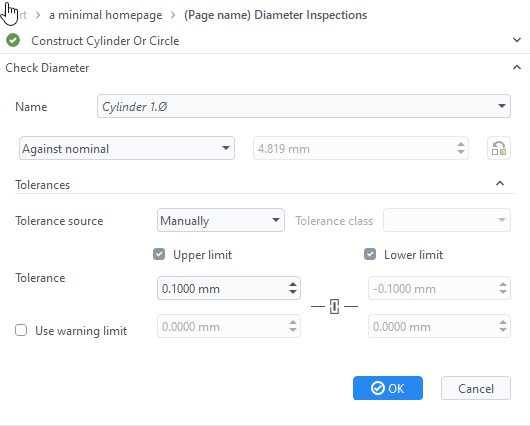Click the 'Tolerances' section heading text
The height and width of the screenshot is (426, 530).
(43, 185)
